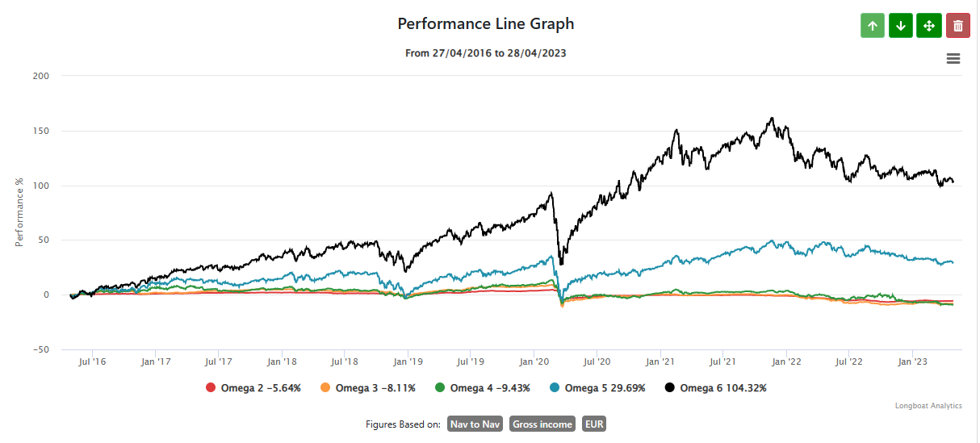Click the move-down arrow icon
This screenshot has width=980, height=443.
pyautogui.click(x=901, y=26)
